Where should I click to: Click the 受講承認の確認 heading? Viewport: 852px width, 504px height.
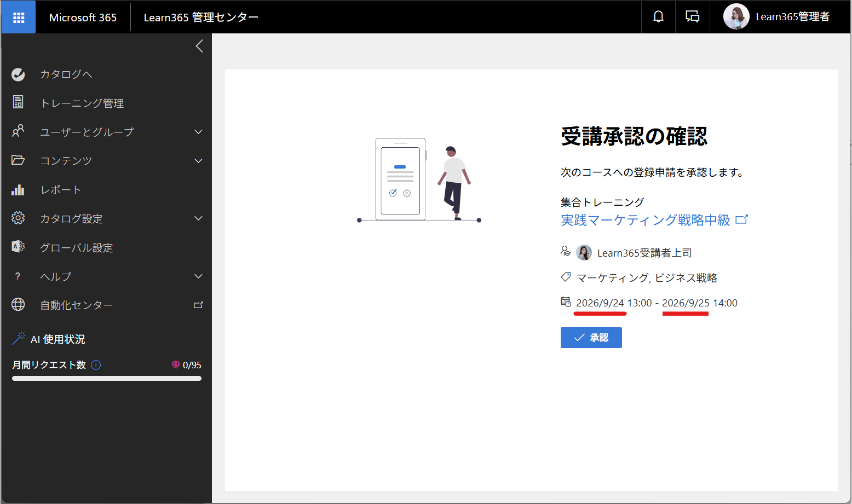pyautogui.click(x=634, y=136)
